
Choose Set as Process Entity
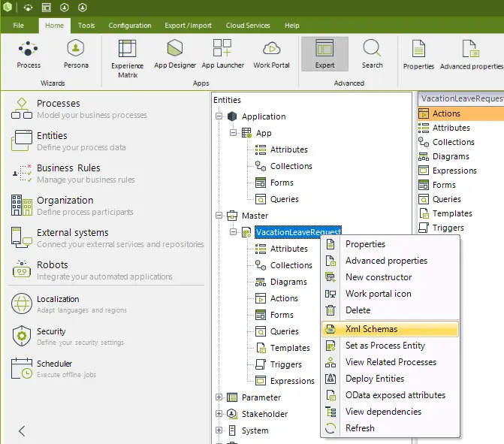(390, 346)
